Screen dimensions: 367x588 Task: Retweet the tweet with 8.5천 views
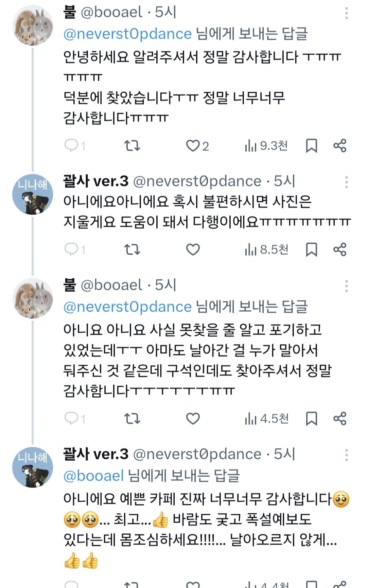pyautogui.click(x=132, y=250)
